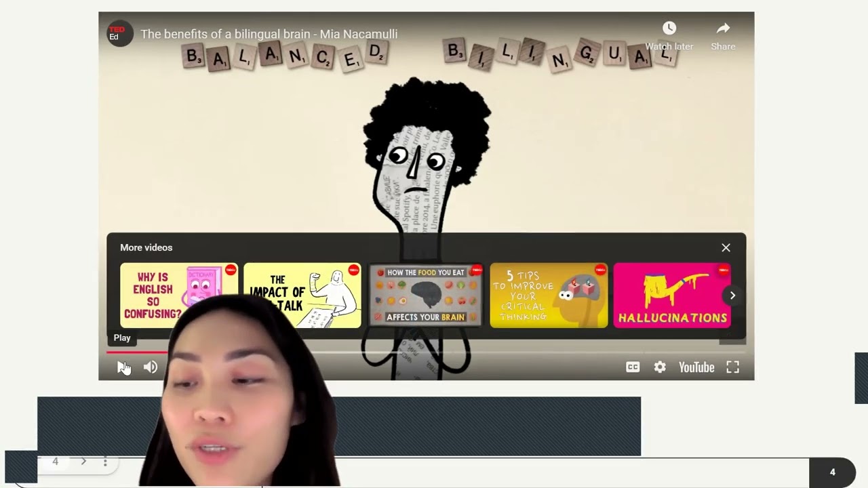Open 'The impact of talk' video thumbnail
Viewport: 868px width, 488px height.
[x=302, y=296]
